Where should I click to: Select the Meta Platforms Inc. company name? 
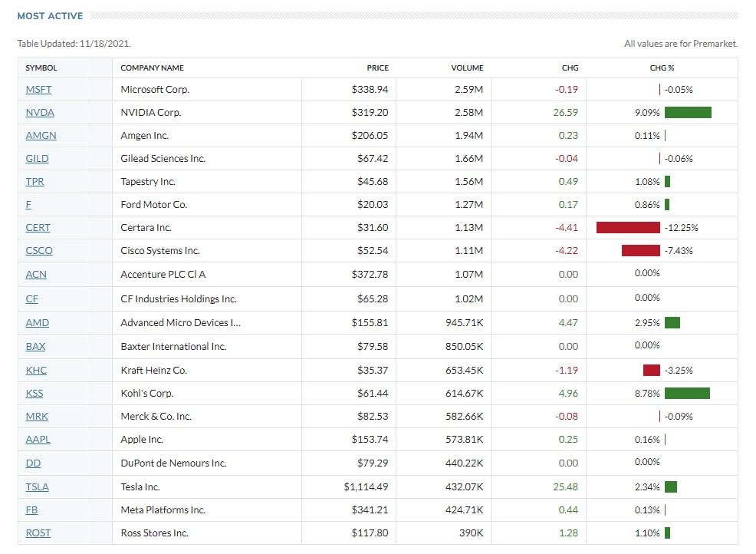(163, 510)
